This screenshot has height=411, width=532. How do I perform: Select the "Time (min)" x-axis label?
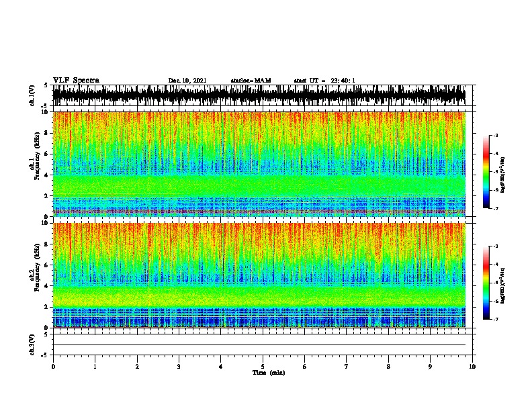[269, 373]
